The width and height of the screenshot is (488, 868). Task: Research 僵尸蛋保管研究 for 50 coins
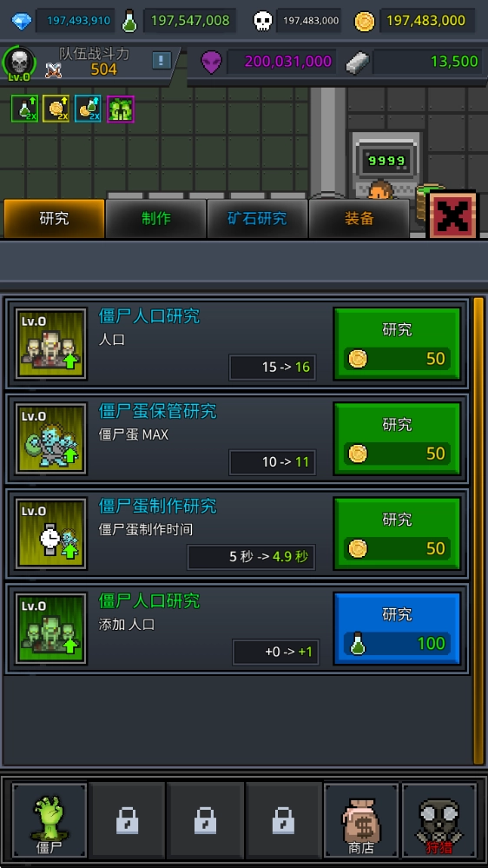click(398, 439)
